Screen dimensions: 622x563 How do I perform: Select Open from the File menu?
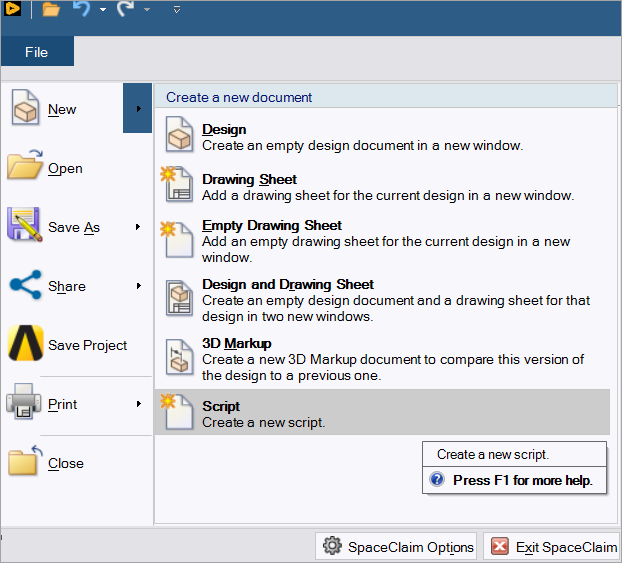(x=65, y=168)
